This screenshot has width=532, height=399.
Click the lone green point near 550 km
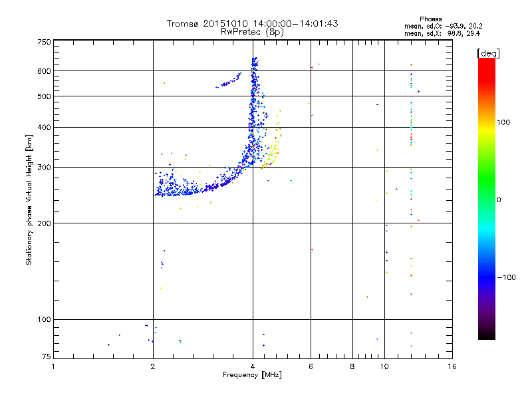pos(164,82)
